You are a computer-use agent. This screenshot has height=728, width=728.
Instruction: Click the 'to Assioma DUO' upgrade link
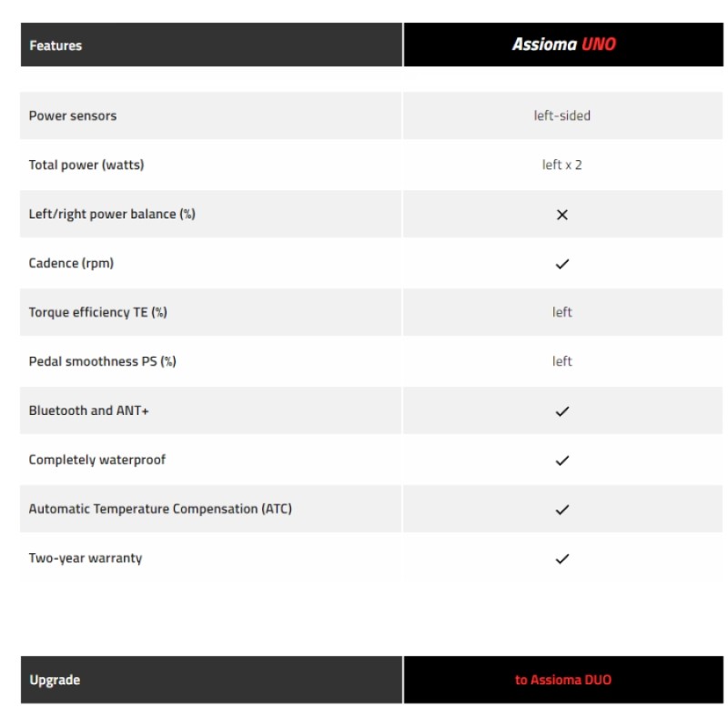563,680
